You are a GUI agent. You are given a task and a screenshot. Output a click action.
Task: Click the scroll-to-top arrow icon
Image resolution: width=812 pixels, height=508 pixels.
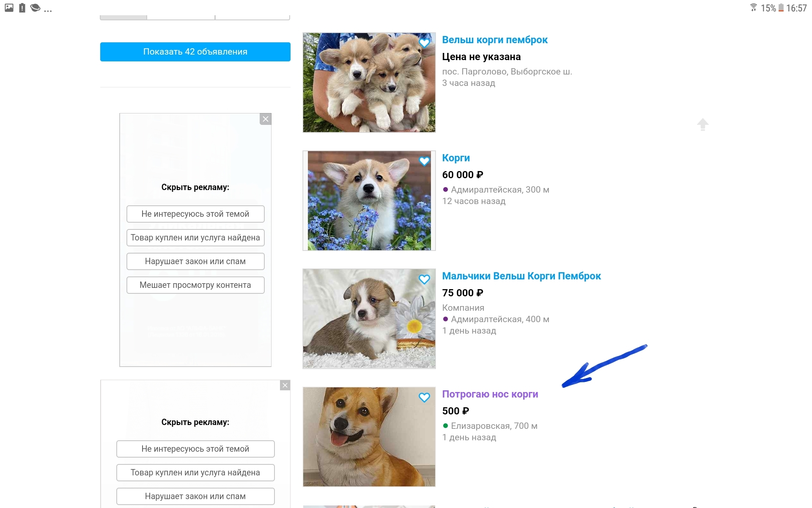click(702, 124)
